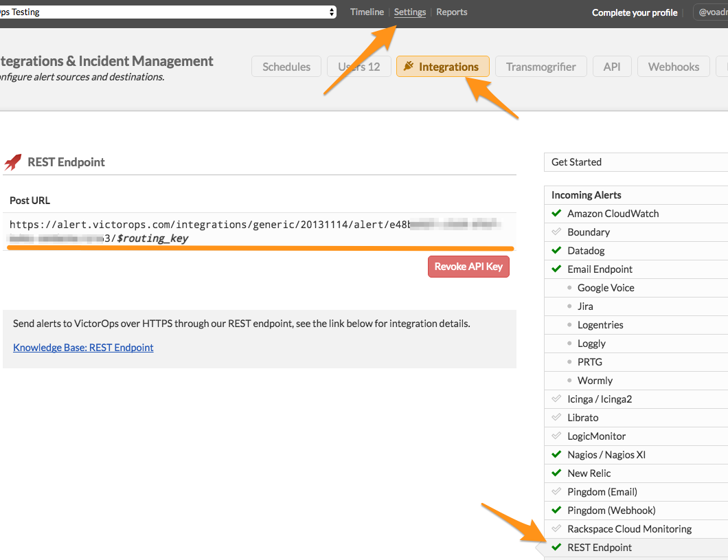Click the grey check next to Rackspace
The image size is (728, 560).
coord(556,528)
